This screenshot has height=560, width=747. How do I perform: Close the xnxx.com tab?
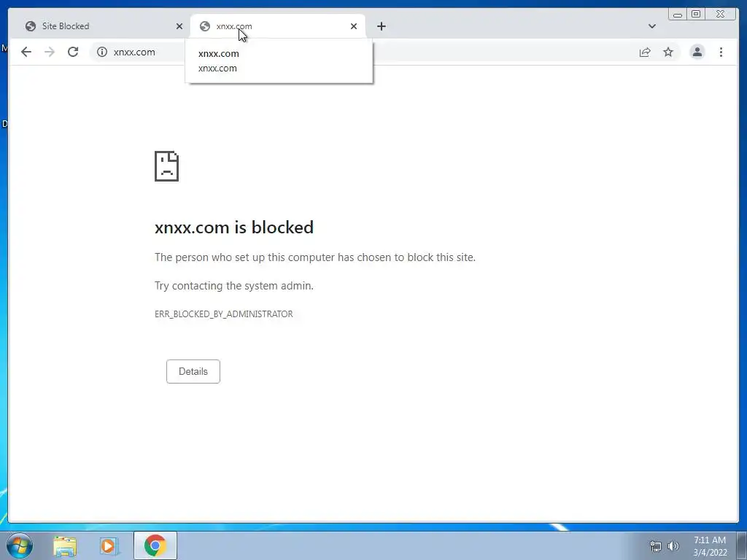coord(354,26)
